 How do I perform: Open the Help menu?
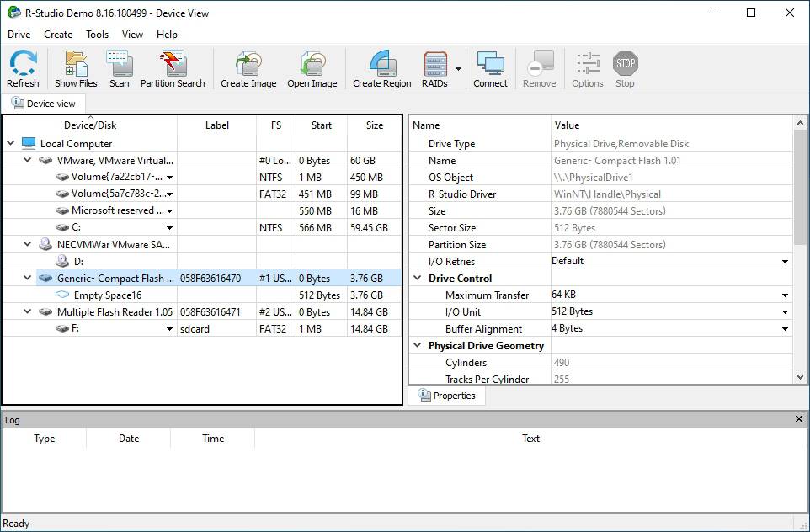point(167,34)
